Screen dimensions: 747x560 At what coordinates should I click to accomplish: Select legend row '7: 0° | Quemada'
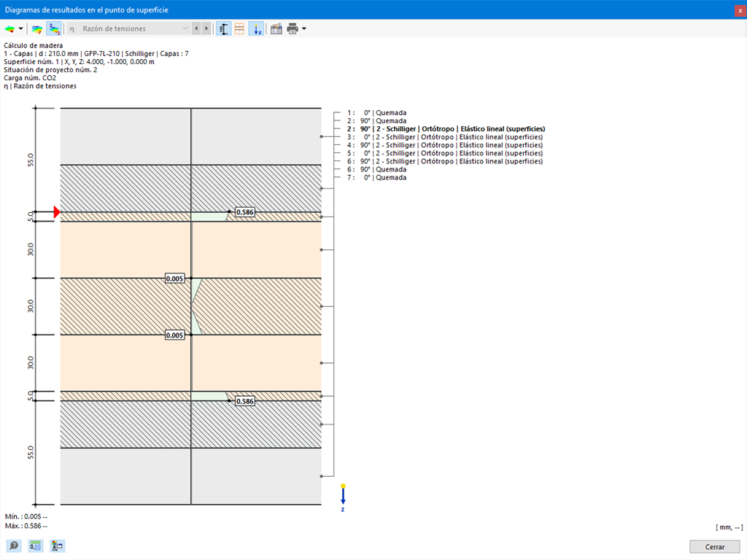click(x=377, y=178)
